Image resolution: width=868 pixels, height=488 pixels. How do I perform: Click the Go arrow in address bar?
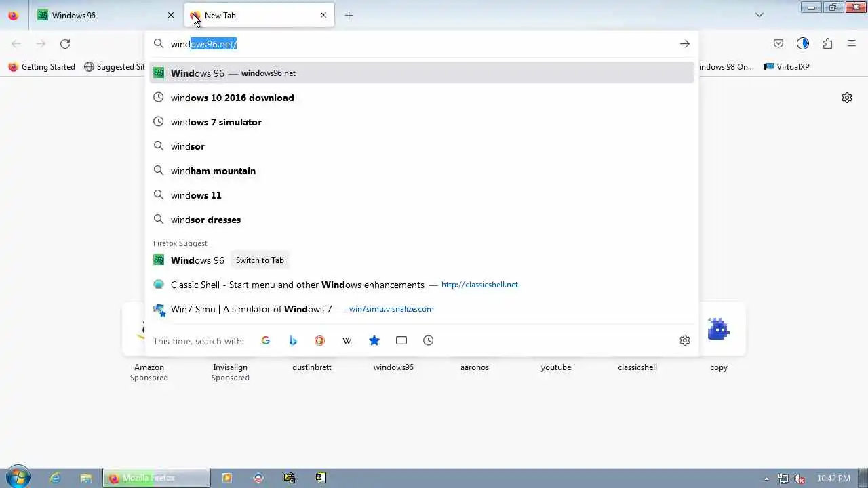point(685,44)
